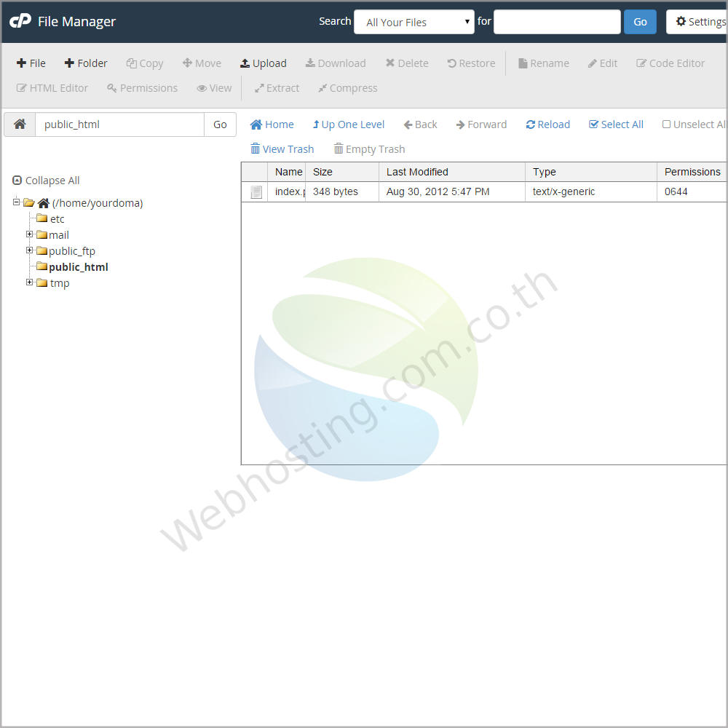The image size is (728, 728).
Task: Click the search text field
Action: click(x=557, y=22)
